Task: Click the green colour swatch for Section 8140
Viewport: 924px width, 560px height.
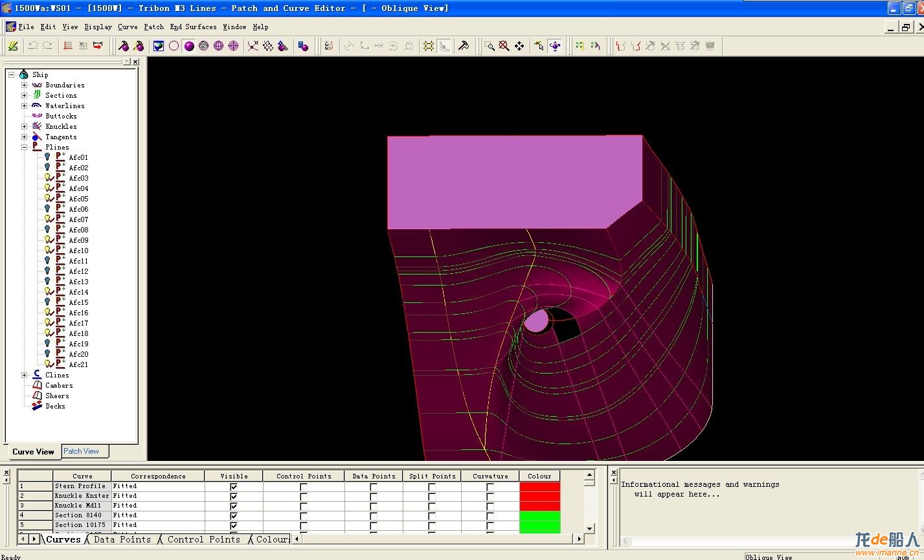Action: 539,515
